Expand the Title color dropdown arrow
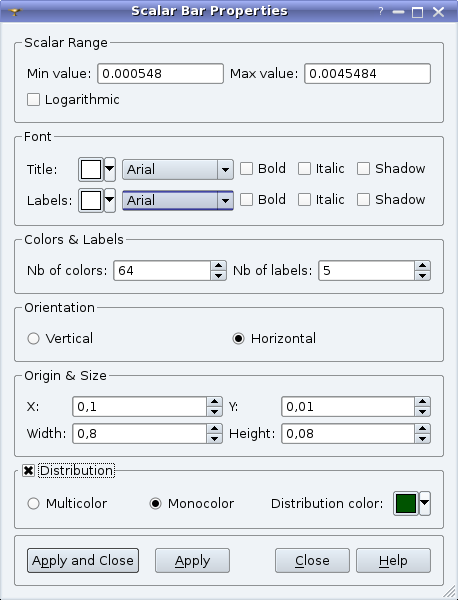 pos(110,169)
